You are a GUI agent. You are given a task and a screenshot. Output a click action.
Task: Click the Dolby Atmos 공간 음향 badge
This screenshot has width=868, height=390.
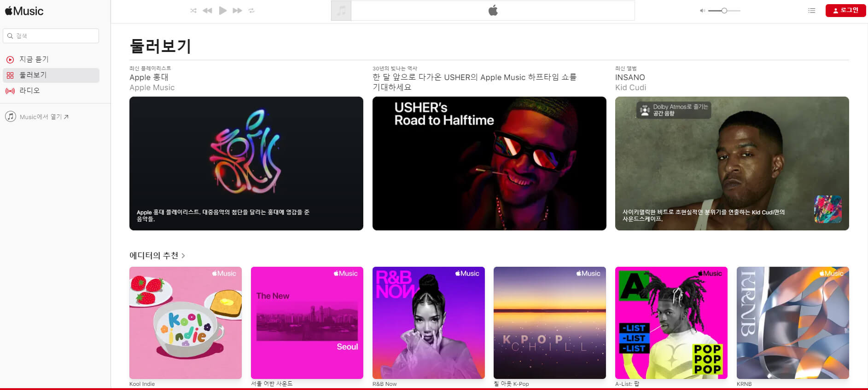pyautogui.click(x=674, y=110)
